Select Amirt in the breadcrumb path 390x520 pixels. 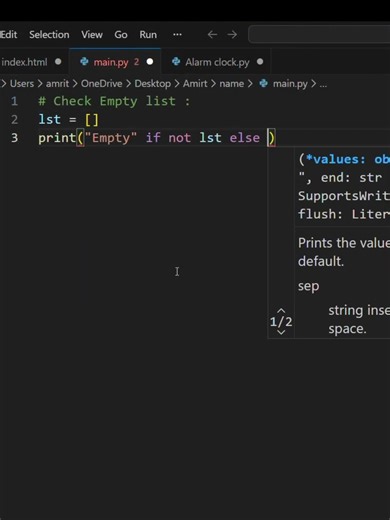pos(195,83)
